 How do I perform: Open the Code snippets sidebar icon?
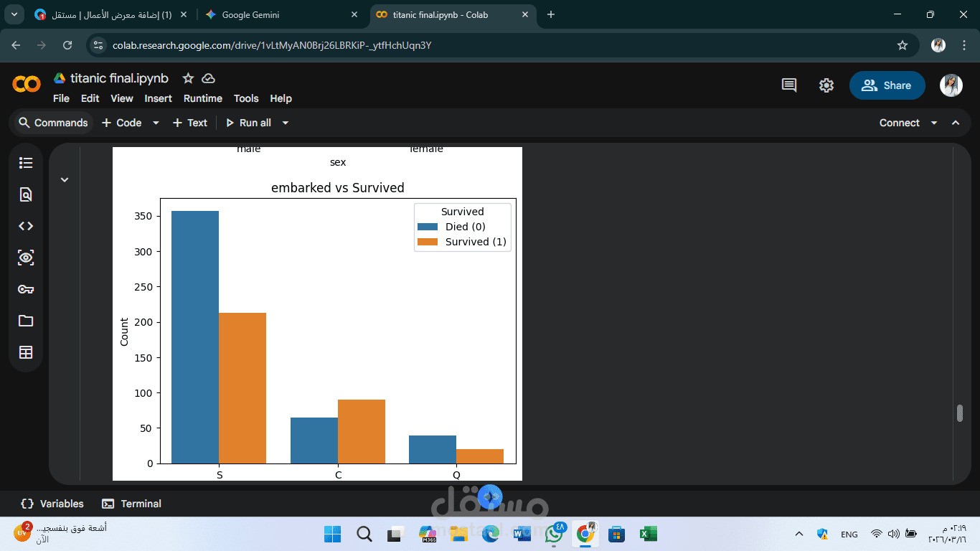(x=26, y=226)
